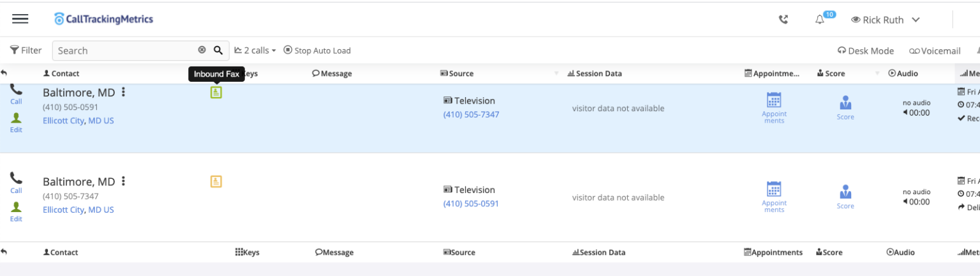Edit the second Baltimore contact
980x276 pixels.
(x=16, y=210)
